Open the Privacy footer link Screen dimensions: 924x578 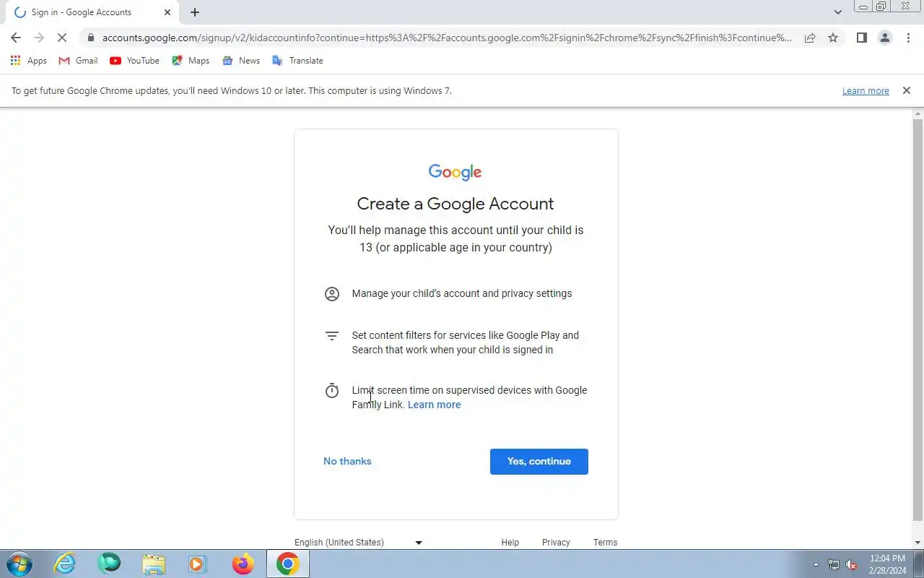click(556, 543)
